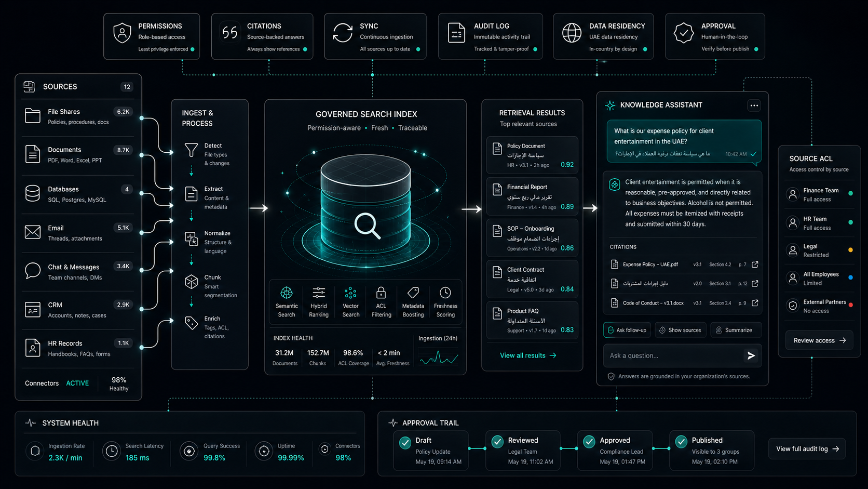Click the Arabic guide citation row
Viewport: 868px width, 489px height.
tap(683, 283)
